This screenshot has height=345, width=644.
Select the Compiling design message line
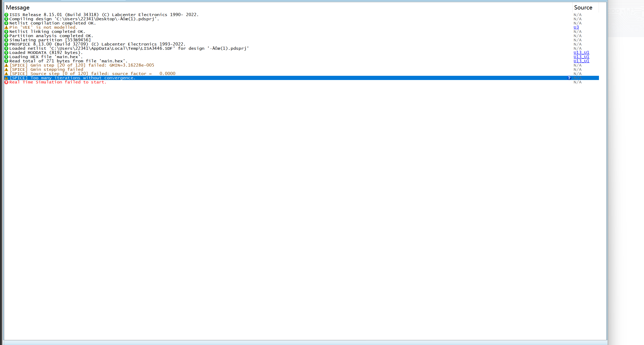(x=84, y=19)
